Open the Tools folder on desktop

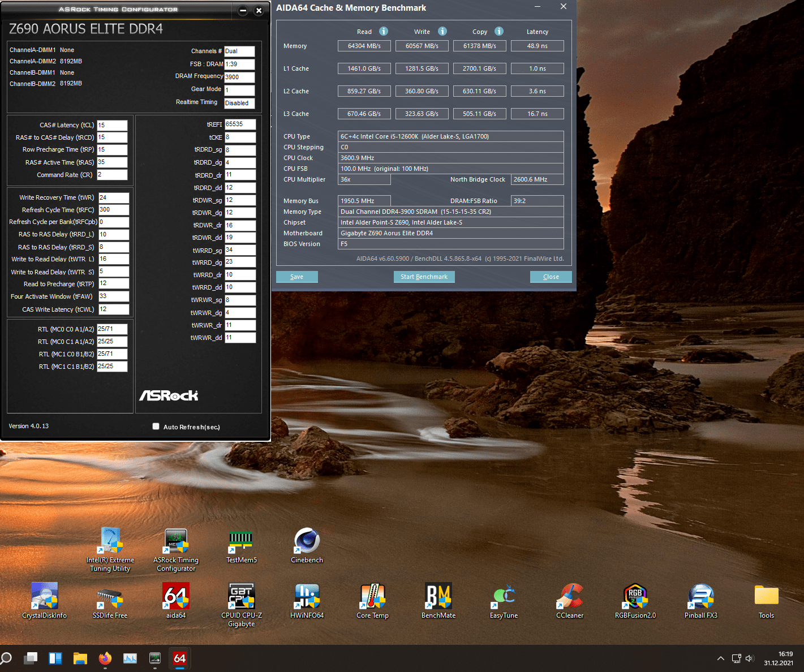click(767, 601)
